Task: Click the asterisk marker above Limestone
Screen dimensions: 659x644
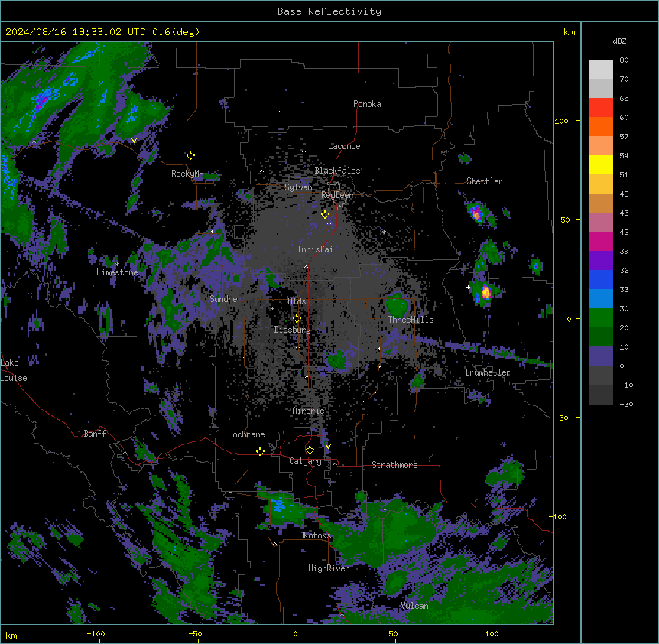Action: [117, 265]
